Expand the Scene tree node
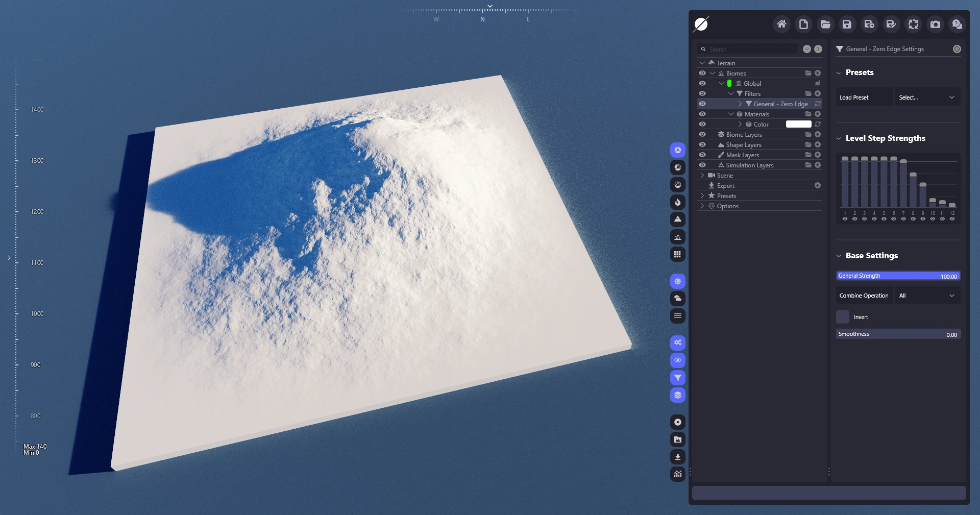The width and height of the screenshot is (980, 515). click(x=702, y=176)
